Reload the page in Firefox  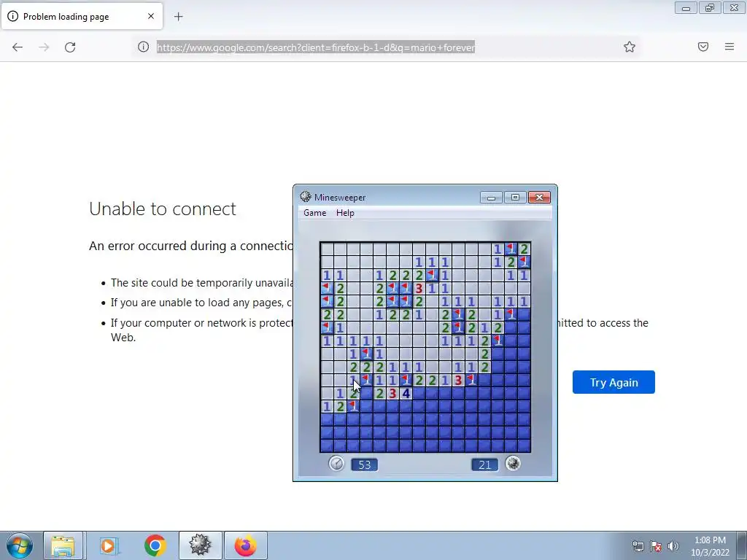tap(70, 47)
